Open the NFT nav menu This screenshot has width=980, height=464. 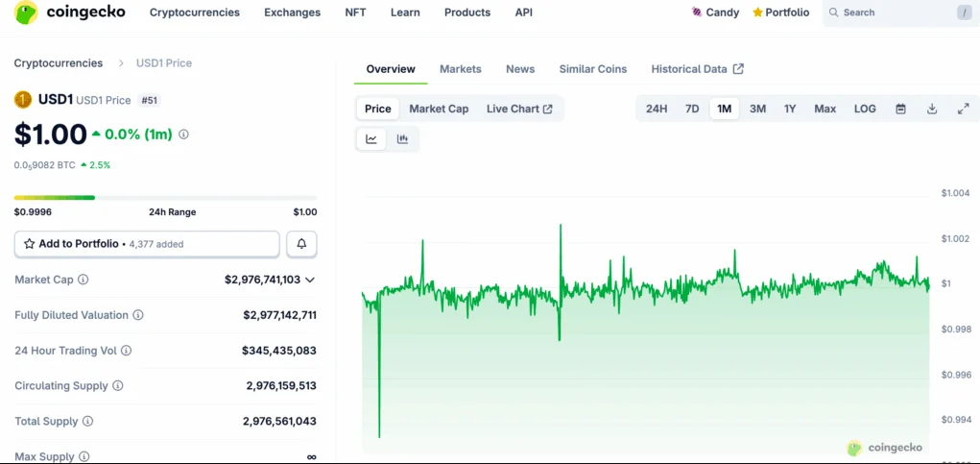(356, 12)
